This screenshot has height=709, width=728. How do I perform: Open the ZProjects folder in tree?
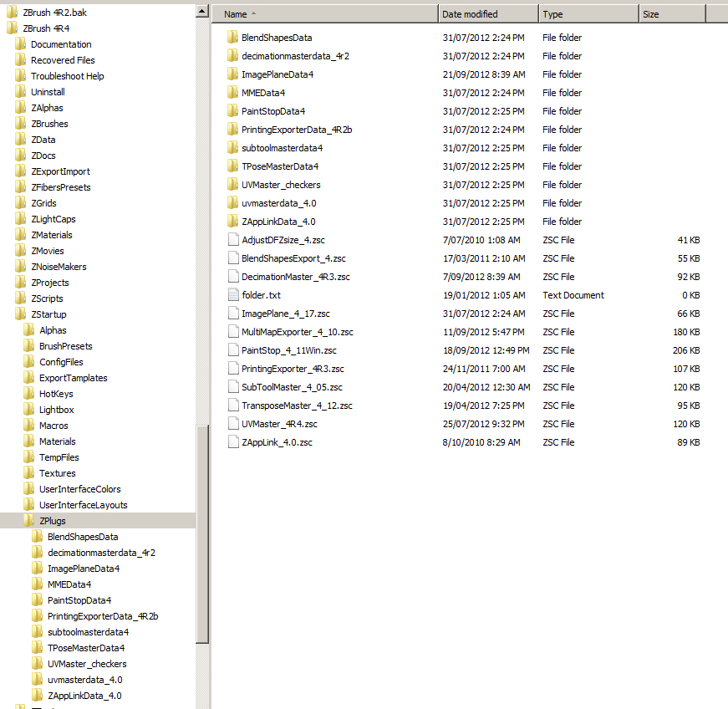[x=49, y=283]
